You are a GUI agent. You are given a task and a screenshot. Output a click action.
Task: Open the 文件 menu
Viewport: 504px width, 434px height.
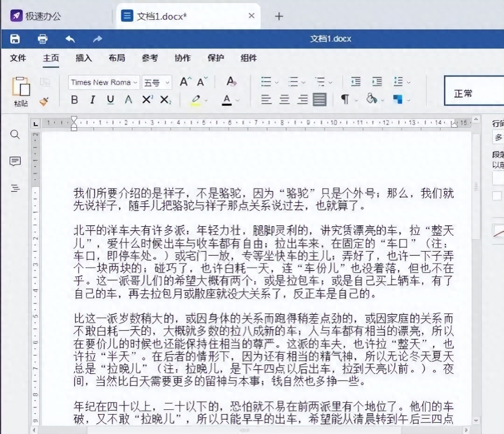pos(18,58)
